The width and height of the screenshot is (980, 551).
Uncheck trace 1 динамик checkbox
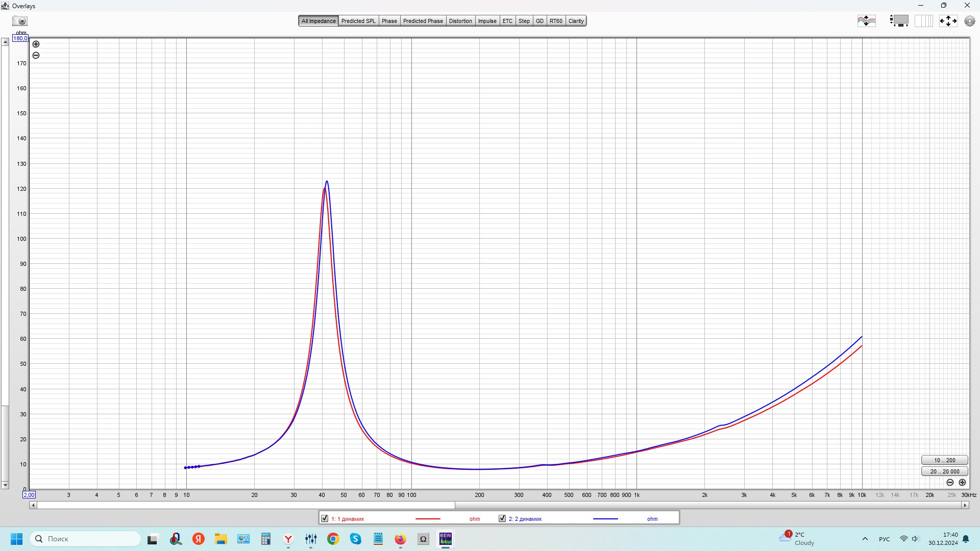coord(325,518)
